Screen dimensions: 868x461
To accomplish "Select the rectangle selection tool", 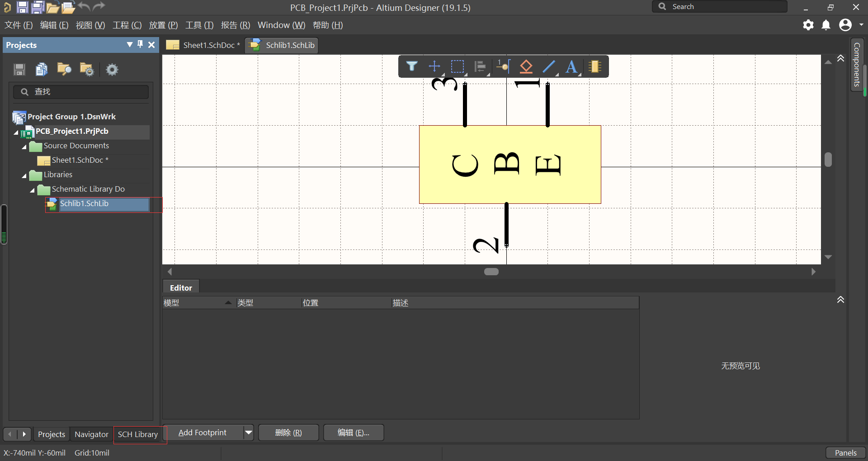I will [x=458, y=66].
